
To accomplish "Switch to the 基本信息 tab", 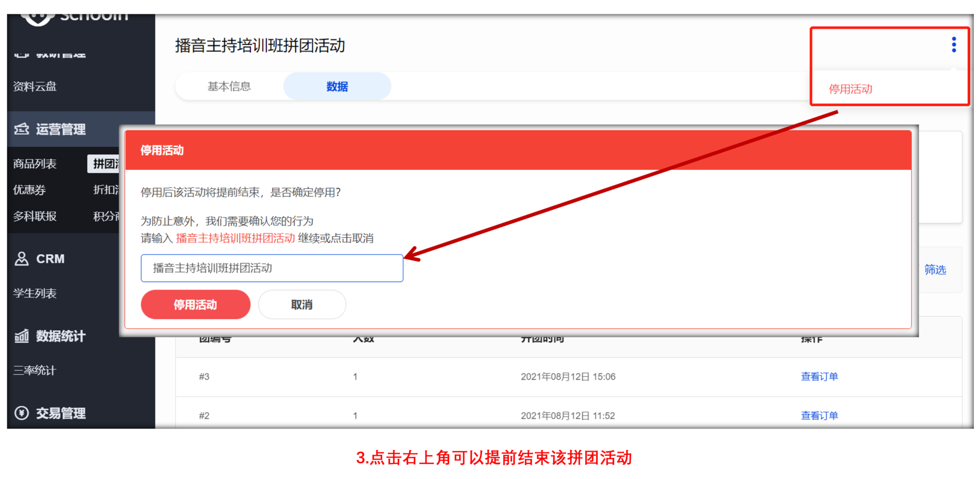I will 229,86.
